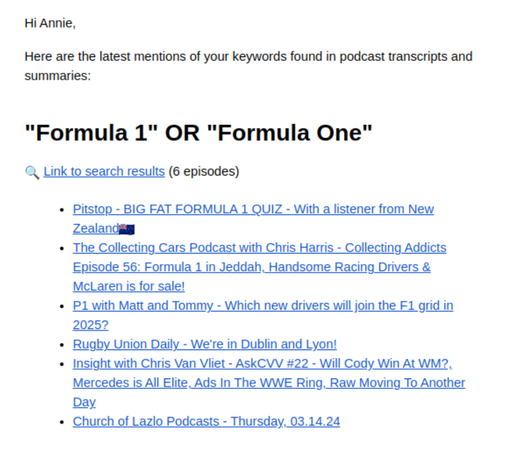Click the "Formula 1" OR "Formula One" heading

tap(198, 133)
